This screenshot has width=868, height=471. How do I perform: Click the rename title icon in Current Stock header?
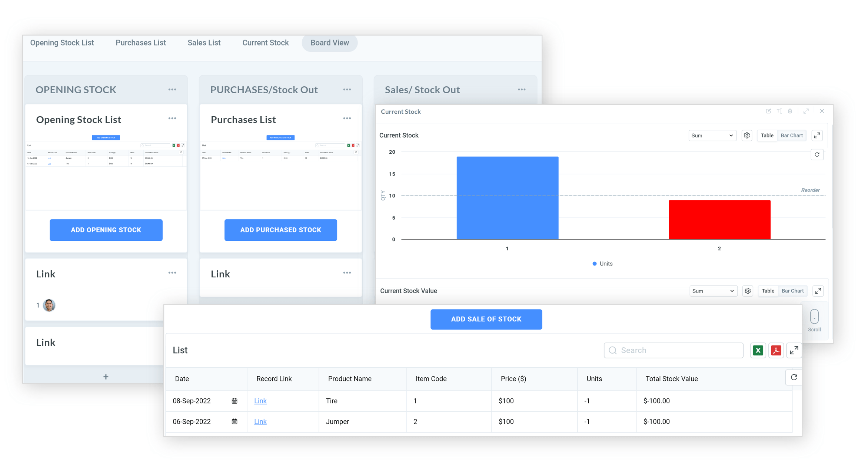779,111
